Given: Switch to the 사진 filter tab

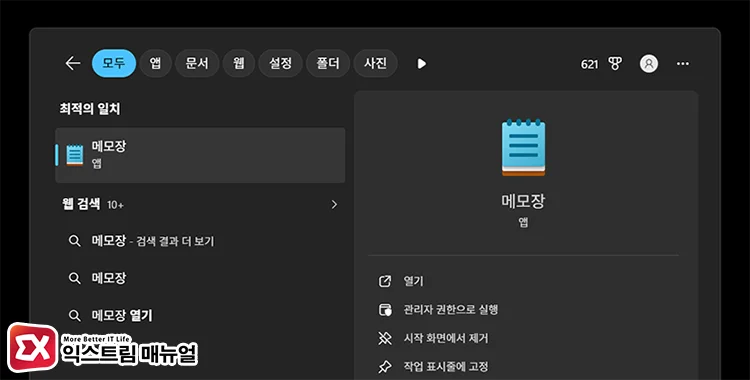Looking at the screenshot, I should coord(375,63).
